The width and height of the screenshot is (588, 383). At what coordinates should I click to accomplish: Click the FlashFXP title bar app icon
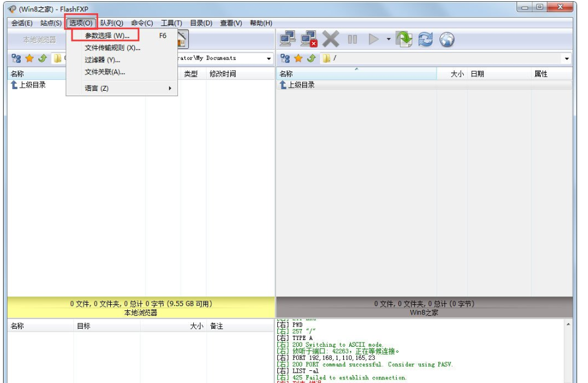pyautogui.click(x=12, y=8)
